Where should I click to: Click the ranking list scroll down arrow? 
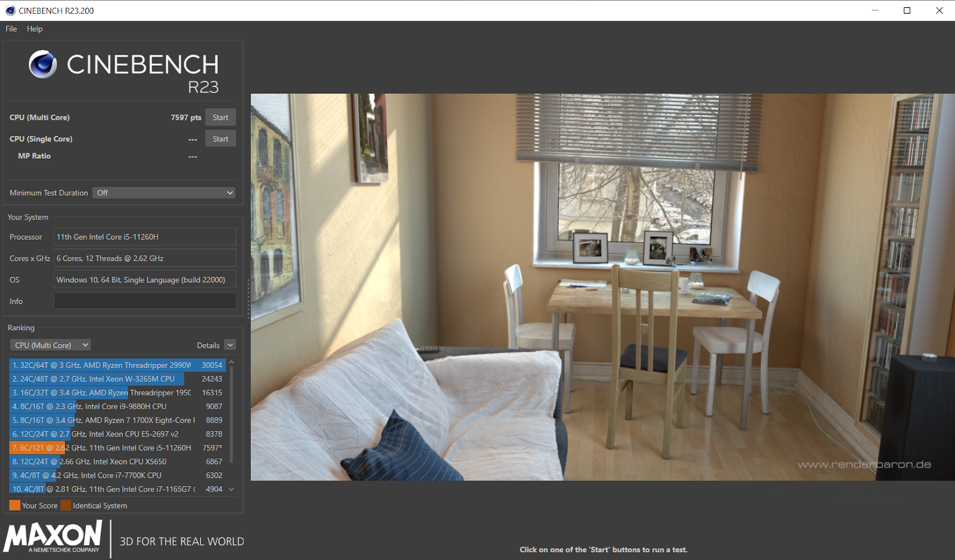[x=232, y=489]
